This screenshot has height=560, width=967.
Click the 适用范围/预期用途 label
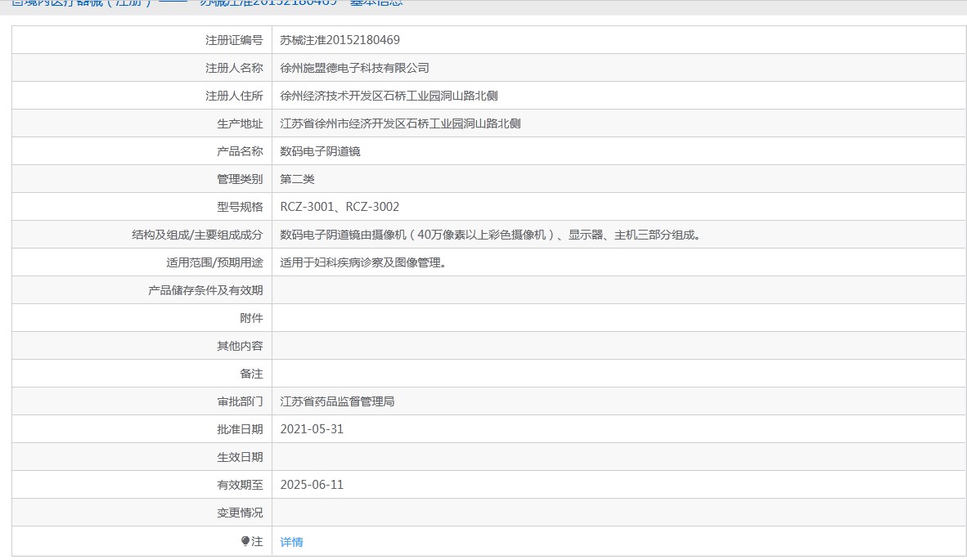point(214,262)
